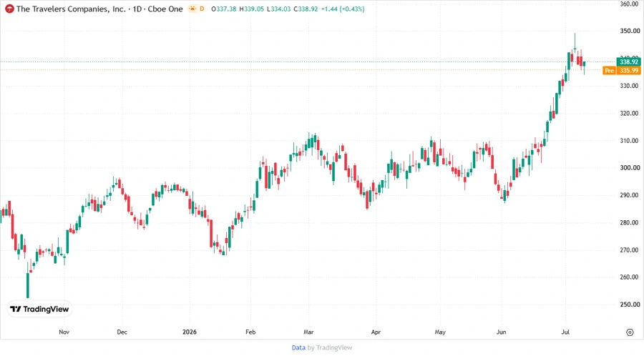Click the Apr time axis label
644x356 pixels.
(376, 332)
